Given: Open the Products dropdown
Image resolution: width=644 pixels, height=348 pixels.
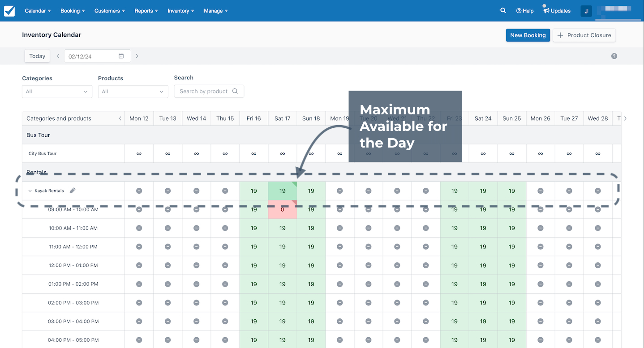Looking at the screenshot, I should tap(133, 91).
